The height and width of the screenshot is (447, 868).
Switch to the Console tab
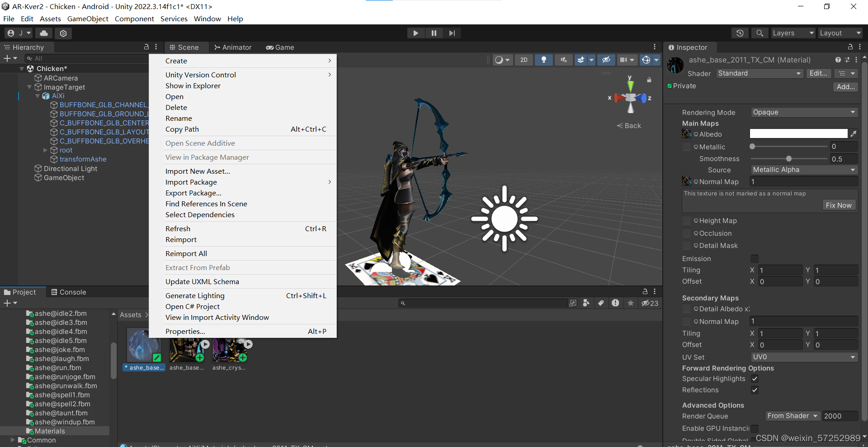coord(68,292)
